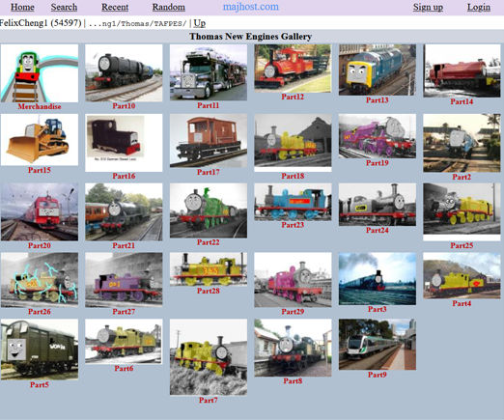Open the Part24 grey engine thumbnail
The image size is (504, 420).
[378, 205]
